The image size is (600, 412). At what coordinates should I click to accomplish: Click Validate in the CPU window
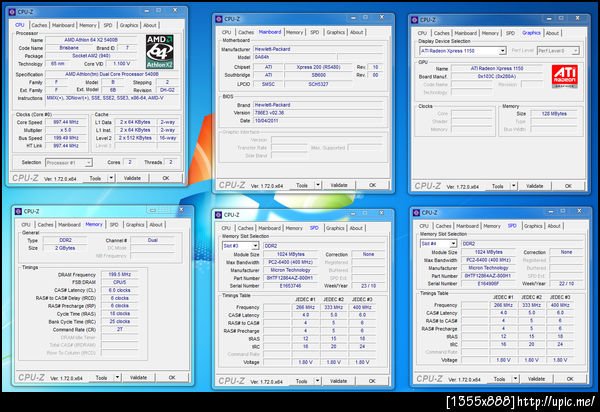pyautogui.click(x=132, y=178)
